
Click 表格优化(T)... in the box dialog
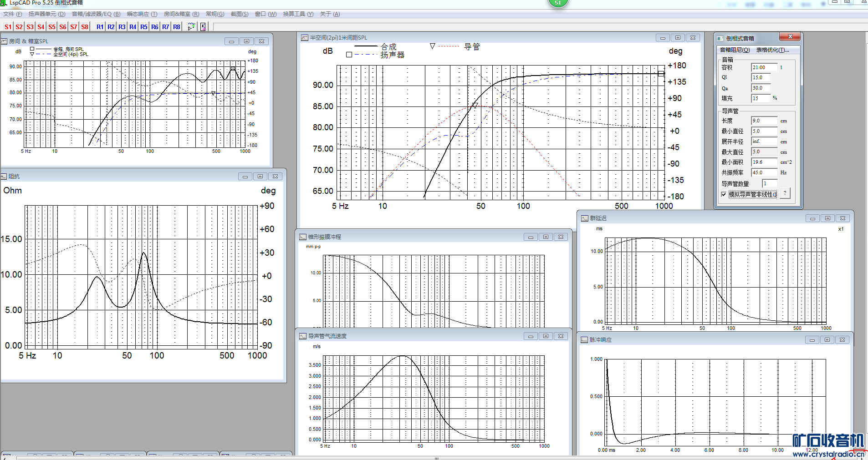[772, 50]
